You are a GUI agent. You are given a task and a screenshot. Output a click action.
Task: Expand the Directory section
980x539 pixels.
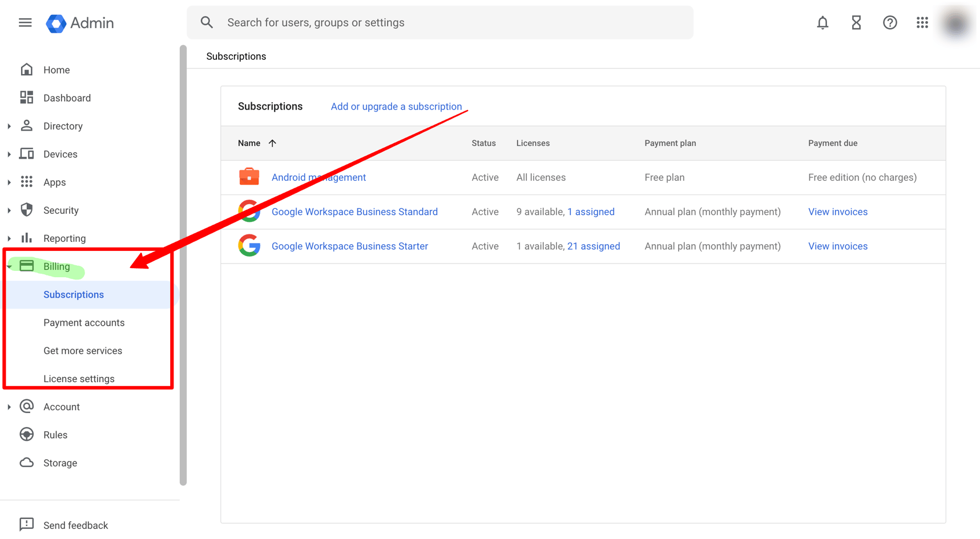click(9, 125)
